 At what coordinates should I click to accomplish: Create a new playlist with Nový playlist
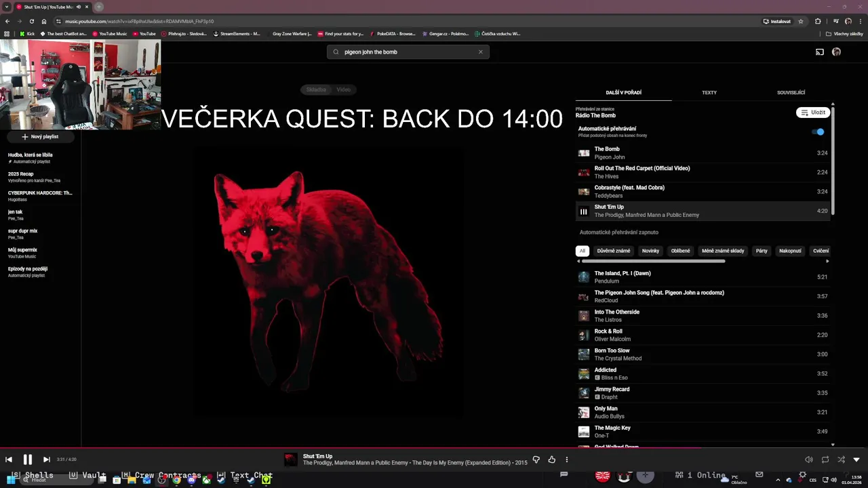40,137
